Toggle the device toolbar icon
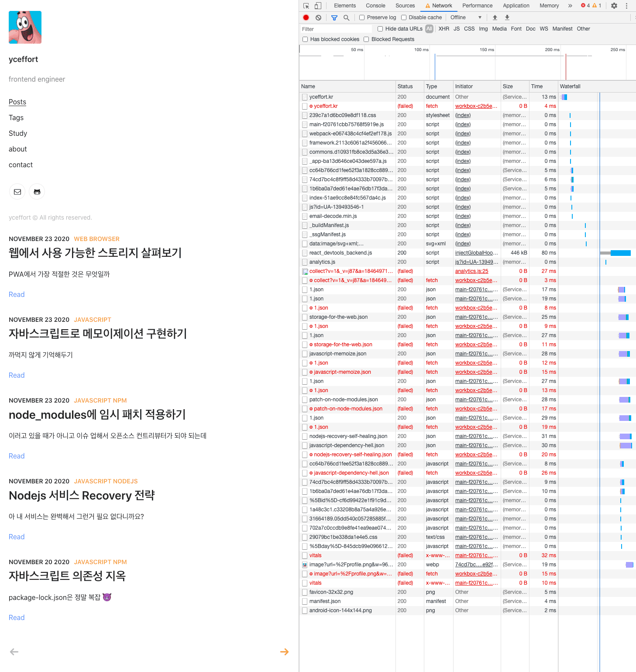This screenshot has height=672, width=636. [x=318, y=6]
